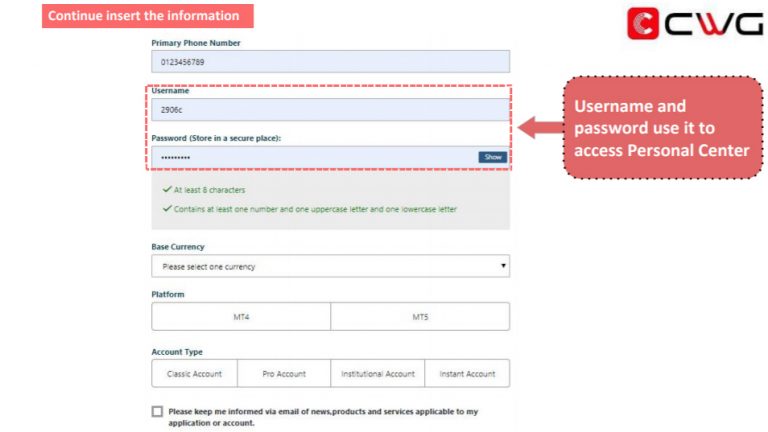Select the MT4 platform option

pos(241,316)
